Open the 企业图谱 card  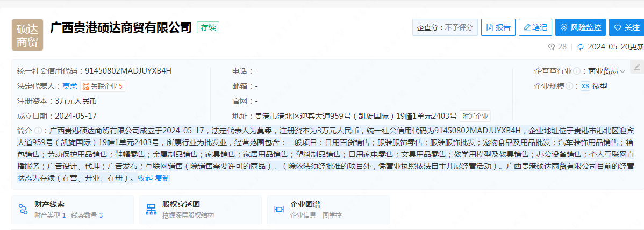coord(328,210)
